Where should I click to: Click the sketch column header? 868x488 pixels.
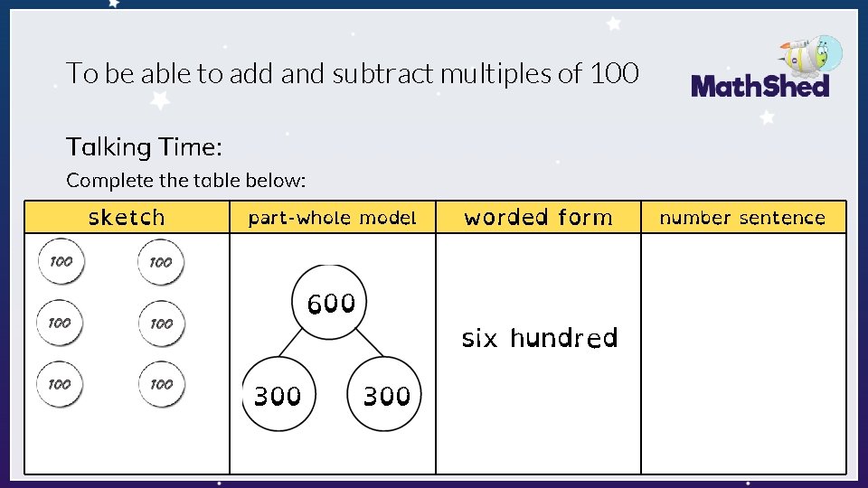click(x=127, y=217)
